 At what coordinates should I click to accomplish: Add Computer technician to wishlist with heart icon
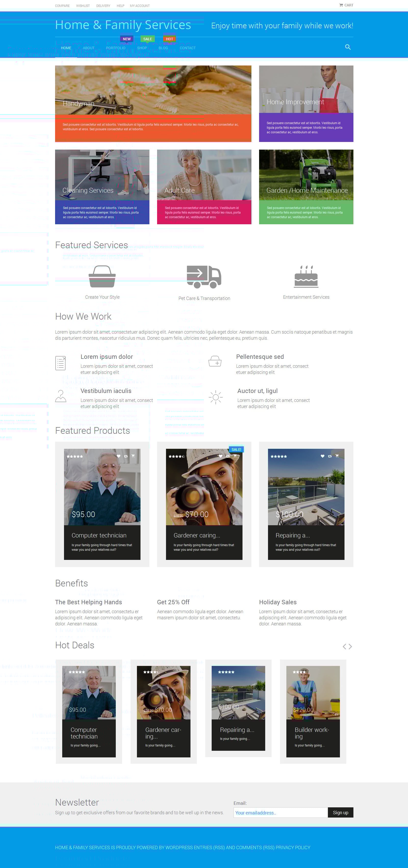pyautogui.click(x=118, y=456)
